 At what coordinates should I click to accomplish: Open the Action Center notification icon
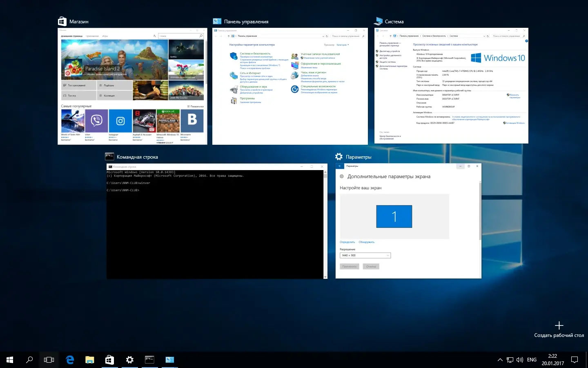pyautogui.click(x=575, y=360)
